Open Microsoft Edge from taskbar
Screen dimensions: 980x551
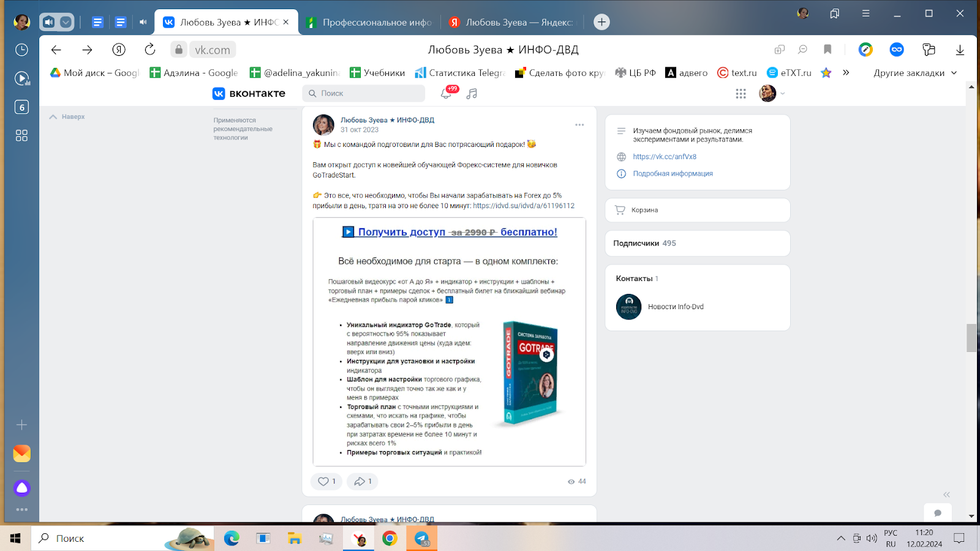click(x=232, y=538)
